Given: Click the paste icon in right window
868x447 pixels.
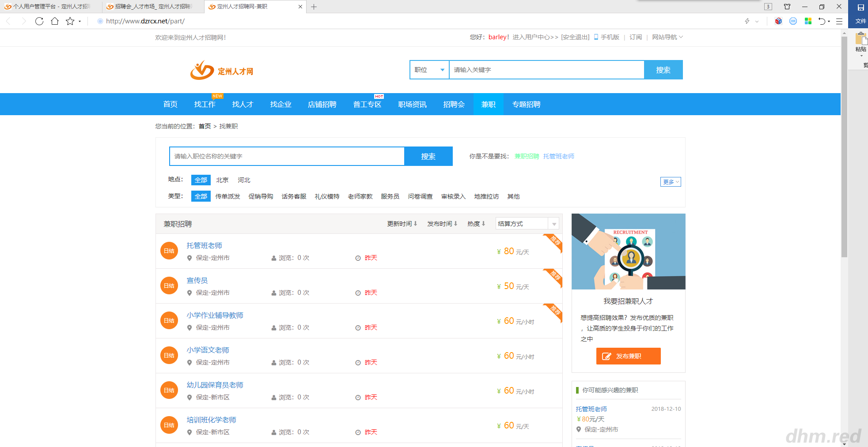Looking at the screenshot, I should (x=861, y=39).
